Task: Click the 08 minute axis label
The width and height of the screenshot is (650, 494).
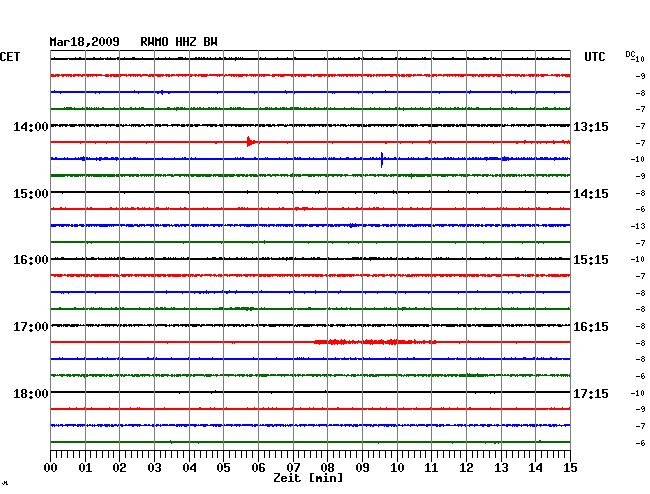Action: point(327,467)
